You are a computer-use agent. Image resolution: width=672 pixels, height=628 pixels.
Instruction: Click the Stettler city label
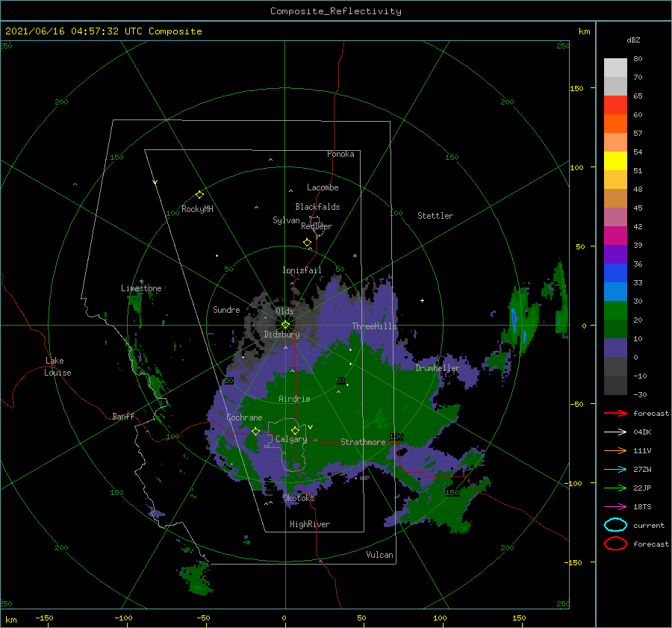(x=435, y=216)
